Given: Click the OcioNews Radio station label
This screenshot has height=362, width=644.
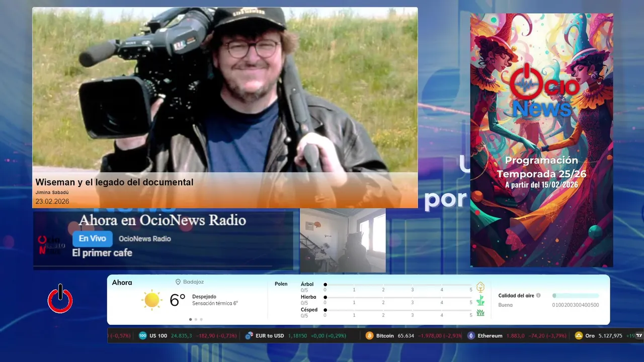Looking at the screenshot, I should point(145,239).
